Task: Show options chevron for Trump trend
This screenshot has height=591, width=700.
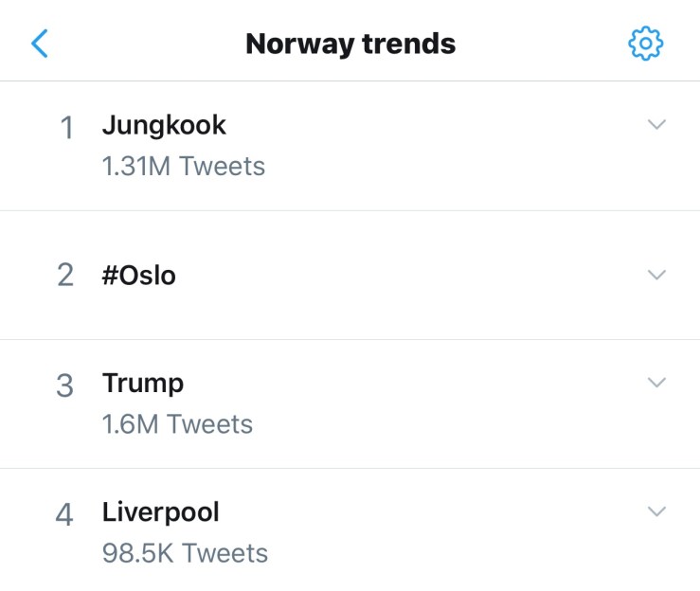Action: coord(656,383)
